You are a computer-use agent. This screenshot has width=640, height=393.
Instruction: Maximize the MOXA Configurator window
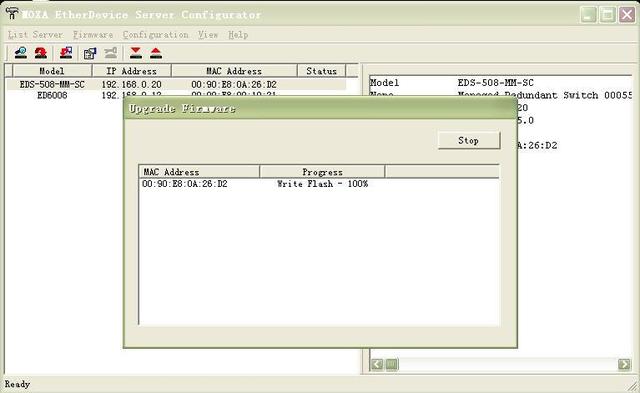[607, 15]
